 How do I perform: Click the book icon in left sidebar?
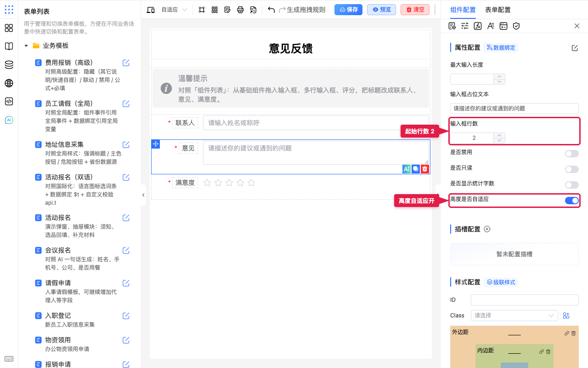click(9, 46)
